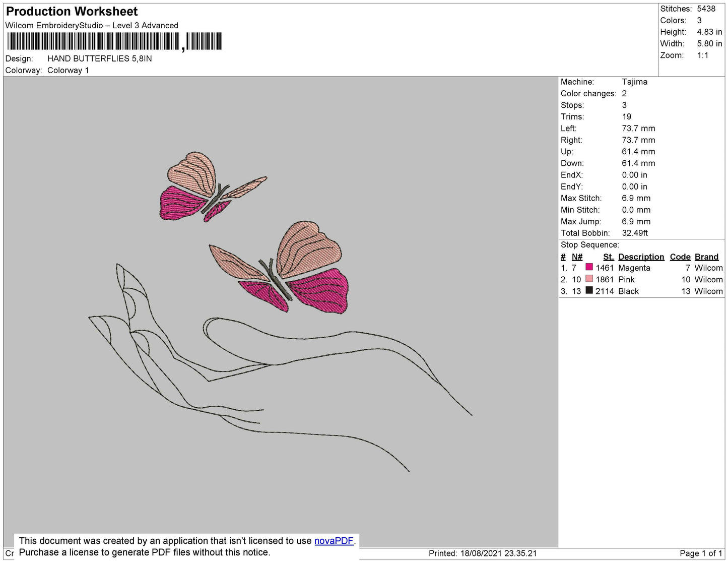The image size is (728, 563).
Task: Click the Code column header
Action: click(680, 257)
